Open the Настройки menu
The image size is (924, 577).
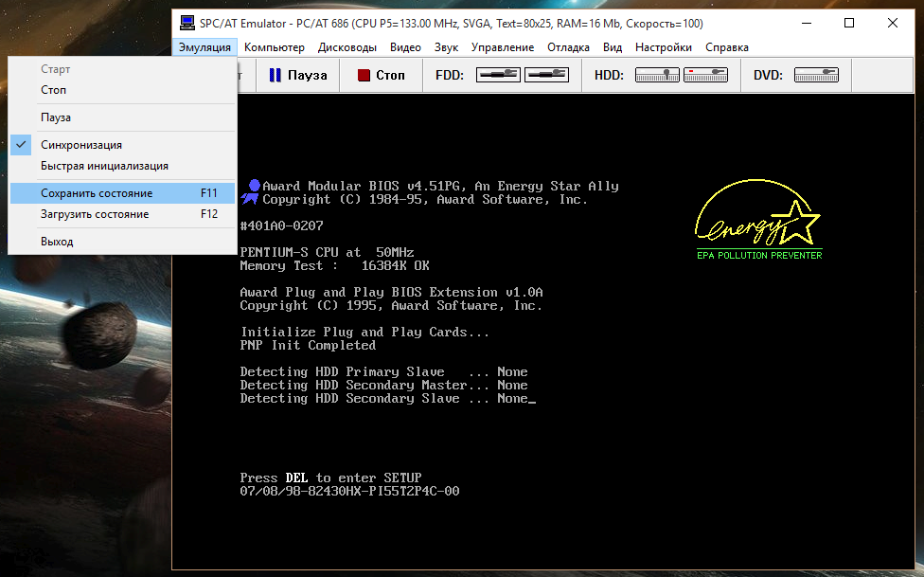664,47
